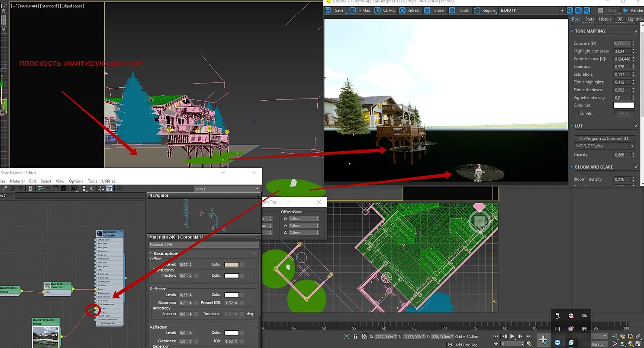Toggle the Diffuse color map checkbox

pos(242,265)
